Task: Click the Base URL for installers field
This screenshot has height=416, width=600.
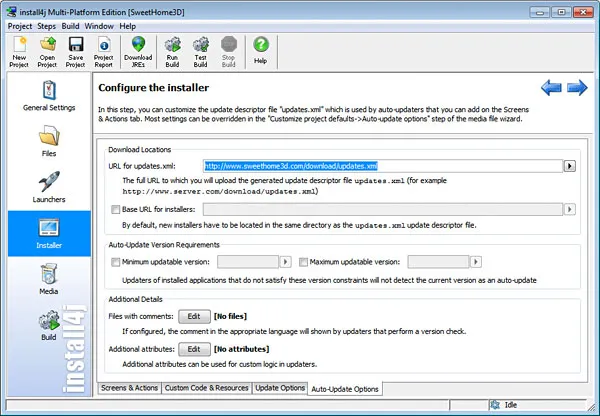Action: click(383, 209)
